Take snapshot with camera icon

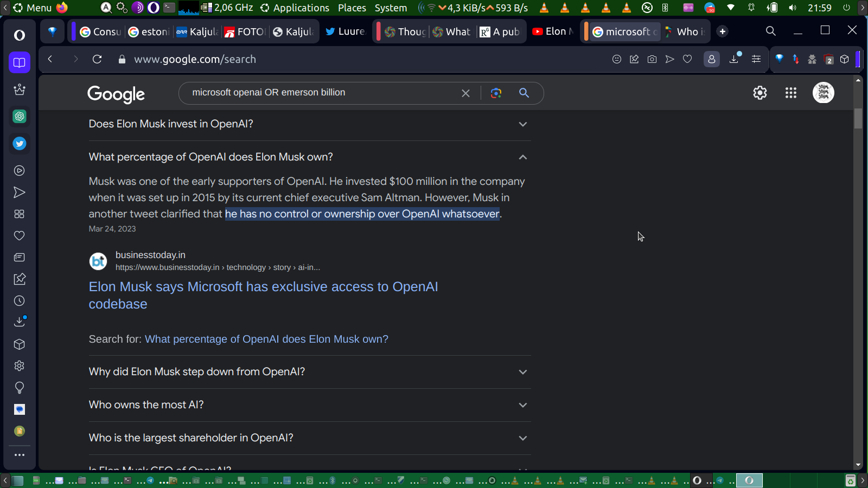point(652,59)
